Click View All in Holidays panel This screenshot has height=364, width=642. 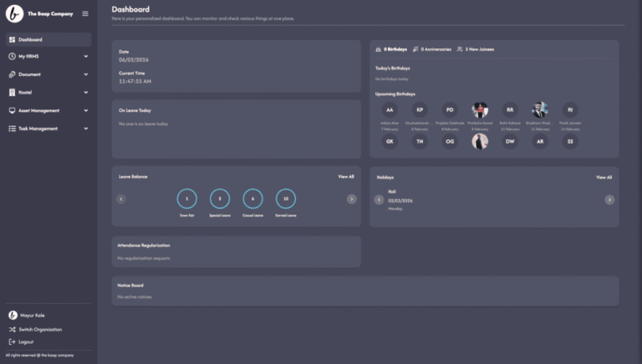point(603,178)
